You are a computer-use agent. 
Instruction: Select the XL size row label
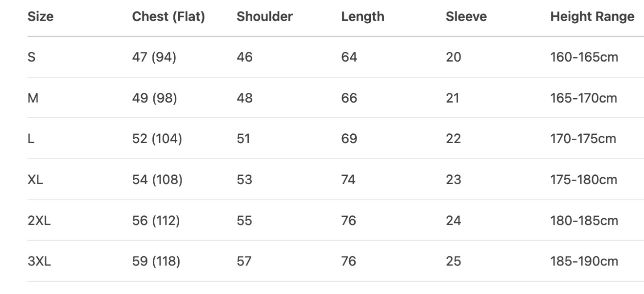[x=35, y=180]
